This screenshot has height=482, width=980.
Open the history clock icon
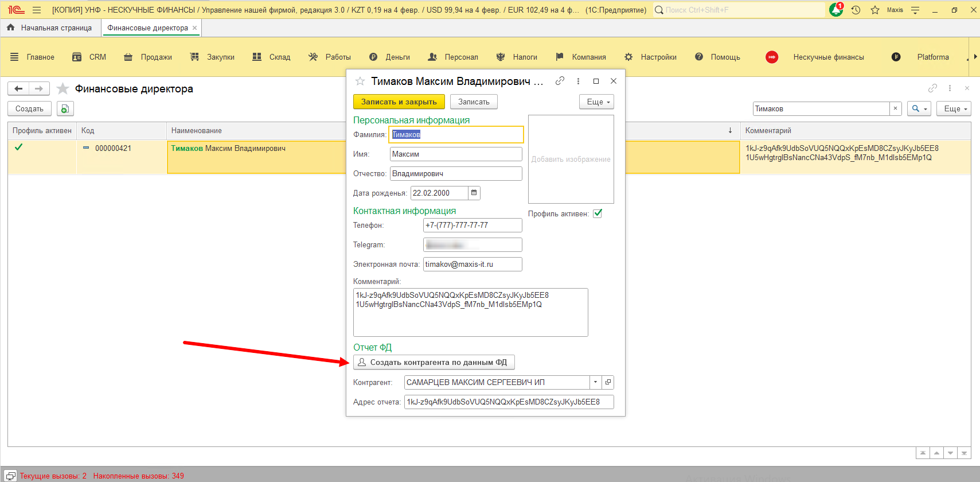(x=856, y=10)
